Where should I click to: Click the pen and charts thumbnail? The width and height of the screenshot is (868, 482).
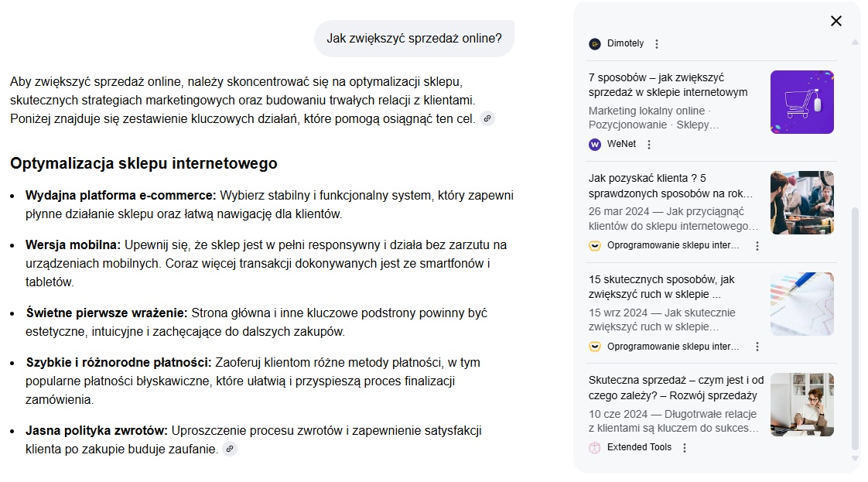(801, 303)
